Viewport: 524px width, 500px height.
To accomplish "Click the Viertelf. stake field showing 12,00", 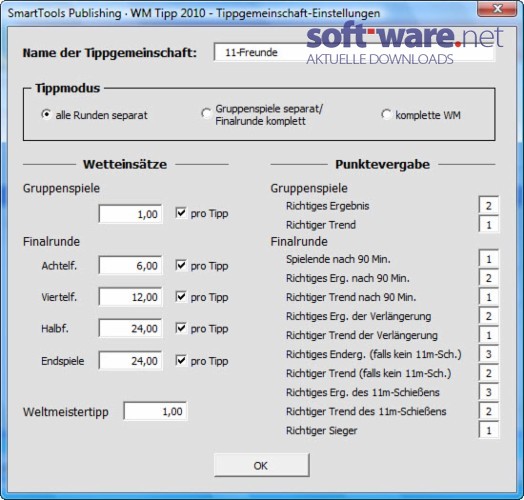I will (x=130, y=297).
